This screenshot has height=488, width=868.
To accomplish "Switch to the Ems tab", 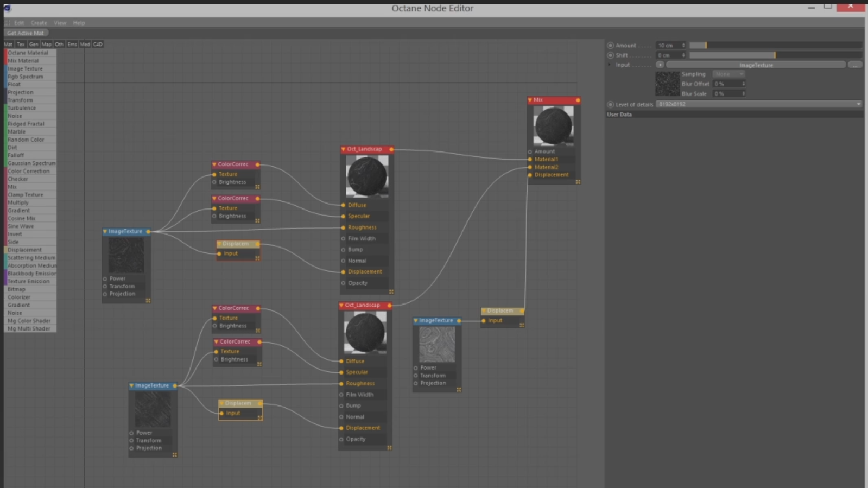I will (72, 45).
